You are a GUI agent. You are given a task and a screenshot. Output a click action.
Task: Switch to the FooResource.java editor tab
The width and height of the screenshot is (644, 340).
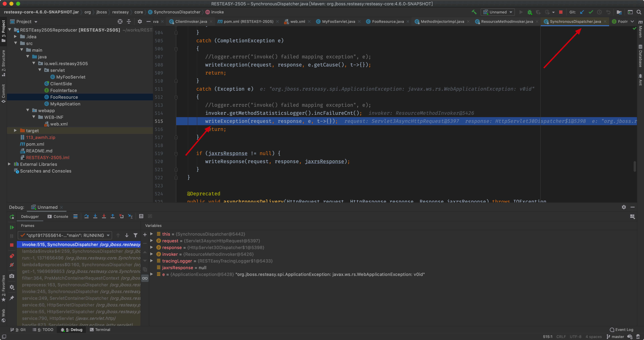(388, 21)
